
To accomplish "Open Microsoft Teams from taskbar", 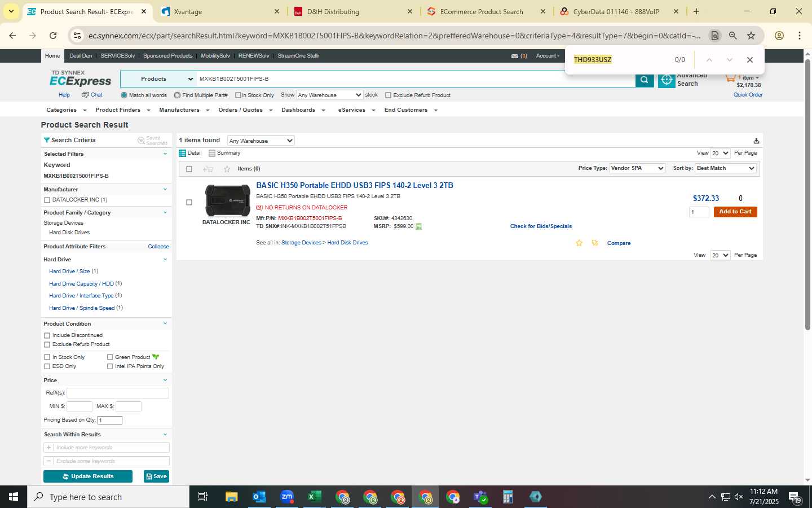I will [x=480, y=497].
